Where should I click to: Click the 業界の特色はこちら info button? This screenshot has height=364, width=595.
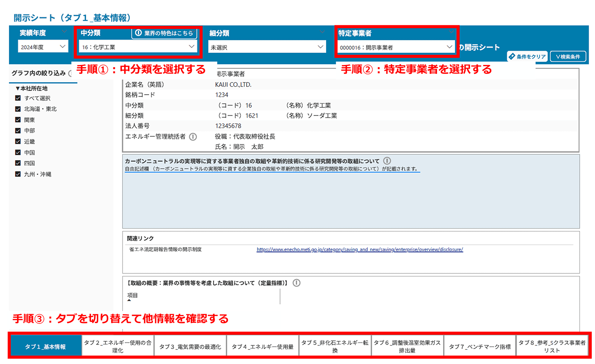click(164, 33)
